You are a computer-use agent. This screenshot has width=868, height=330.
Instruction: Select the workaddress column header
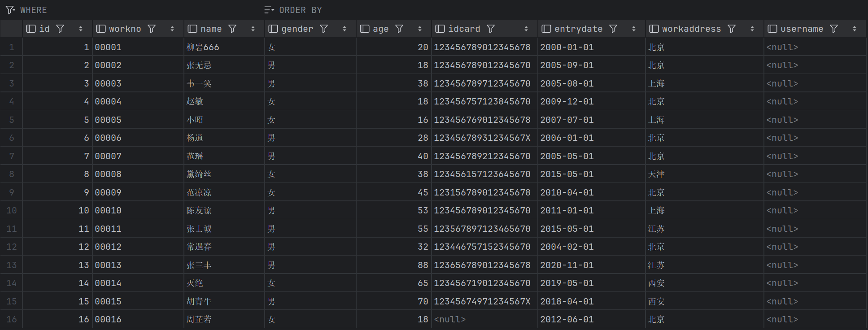[x=691, y=29]
